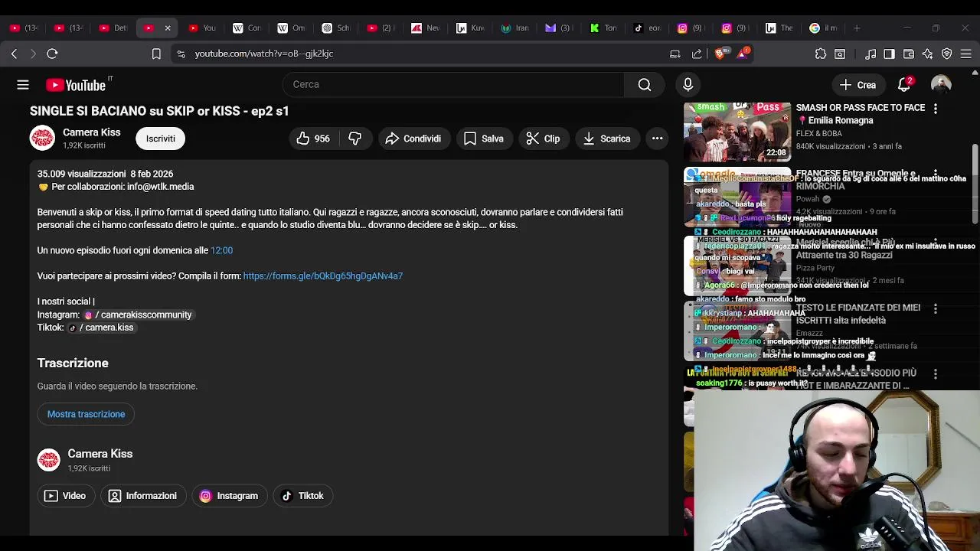Open Brave VPN shield icon
980x551 pixels.
(x=947, y=54)
